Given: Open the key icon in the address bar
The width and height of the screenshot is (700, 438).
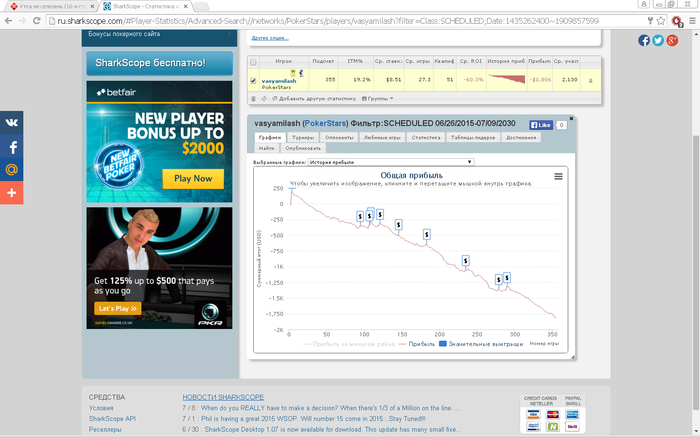Looking at the screenshot, I should 650,21.
